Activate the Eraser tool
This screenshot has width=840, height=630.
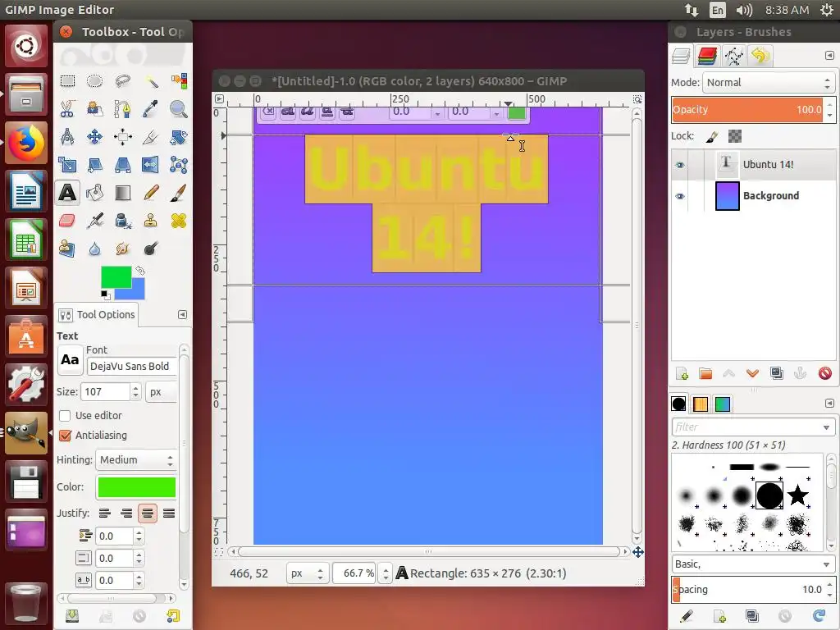tap(67, 220)
